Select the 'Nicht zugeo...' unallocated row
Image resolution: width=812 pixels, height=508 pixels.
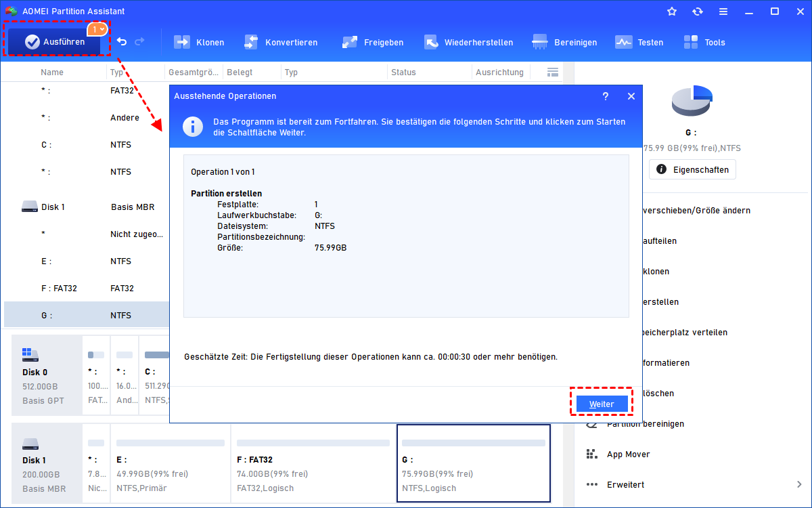(x=86, y=234)
